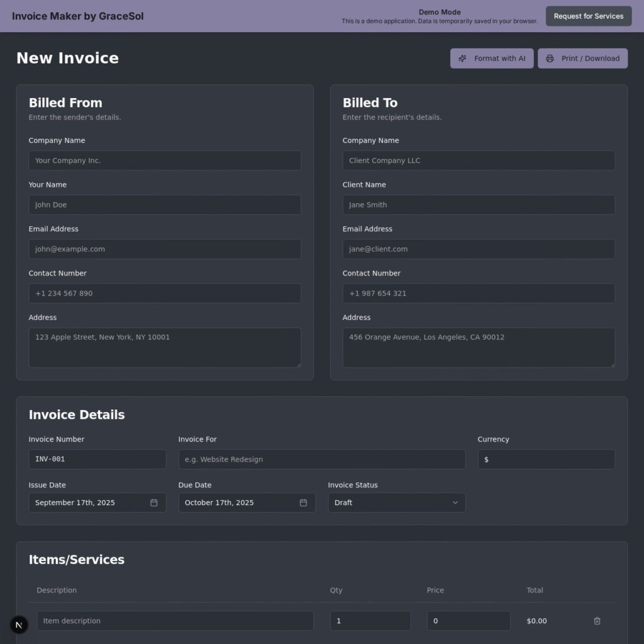Screen dimensions: 644x644
Task: Focus the Billed From Company Name field
Action: (165, 160)
